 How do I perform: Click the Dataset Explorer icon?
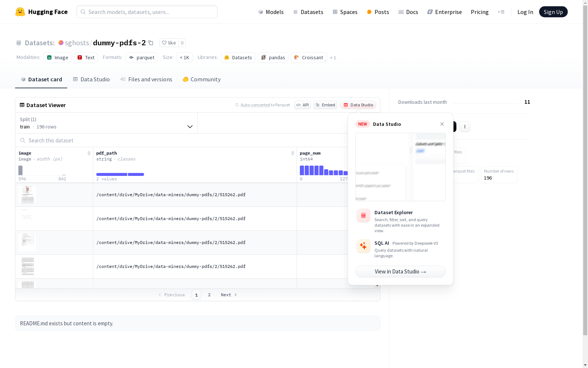(x=363, y=216)
